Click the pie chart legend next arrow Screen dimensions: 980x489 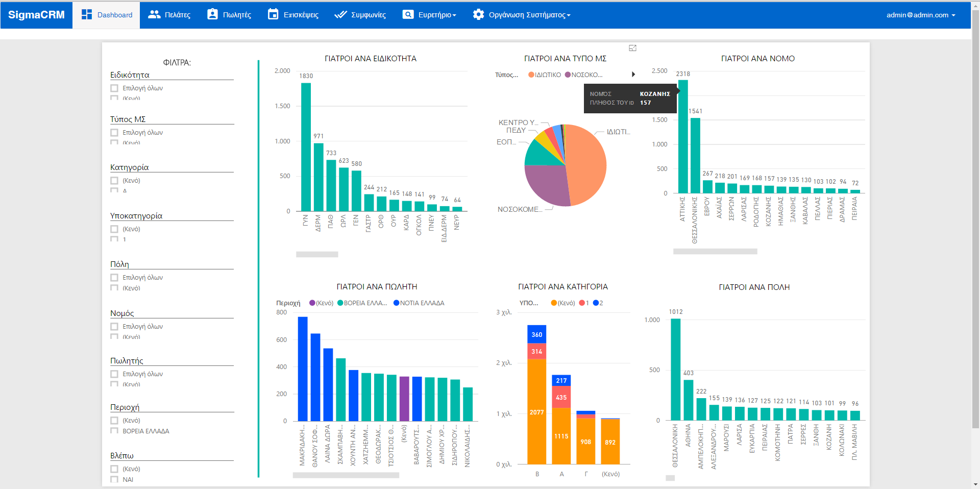click(633, 75)
